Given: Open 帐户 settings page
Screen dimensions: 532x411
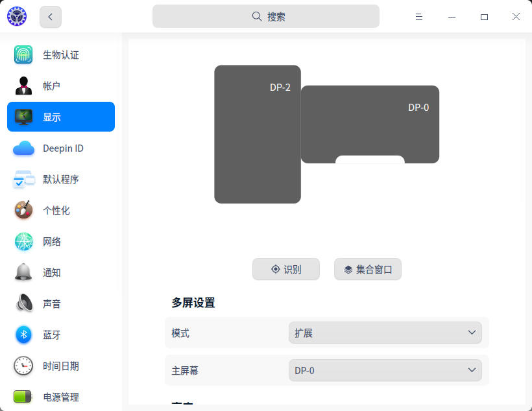Looking at the screenshot, I should (61, 86).
